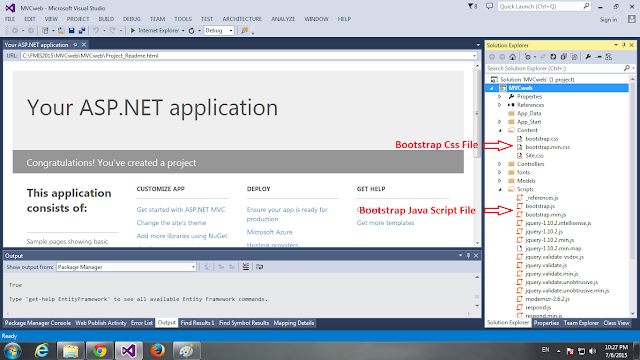Switch to Package Manager Console tab

pos(38,323)
